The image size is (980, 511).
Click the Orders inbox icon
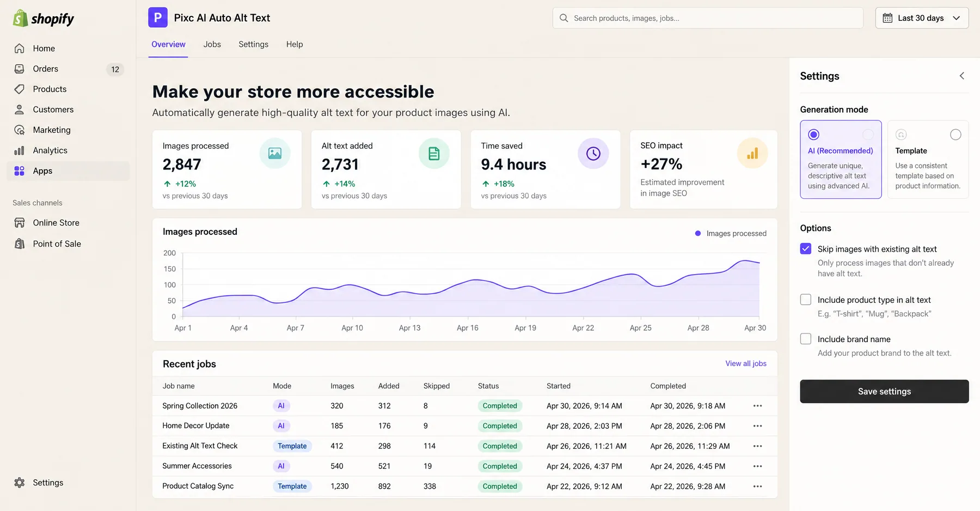[20, 69]
